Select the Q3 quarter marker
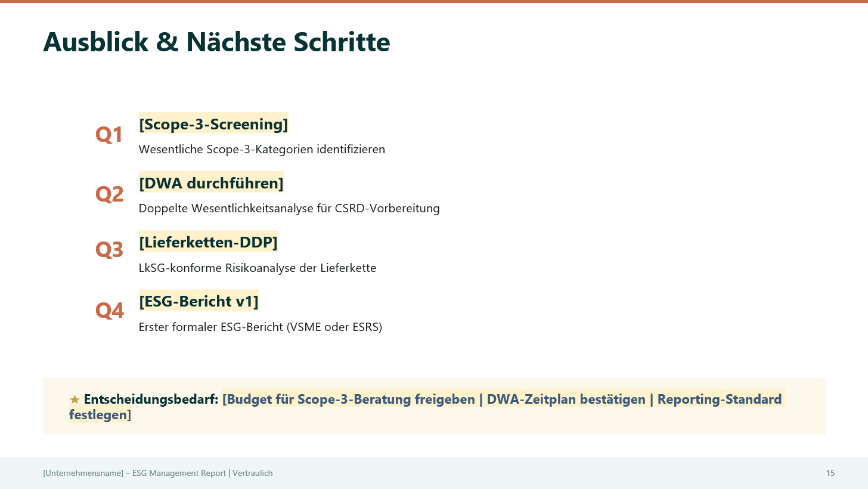This screenshot has width=868, height=489. 109,249
